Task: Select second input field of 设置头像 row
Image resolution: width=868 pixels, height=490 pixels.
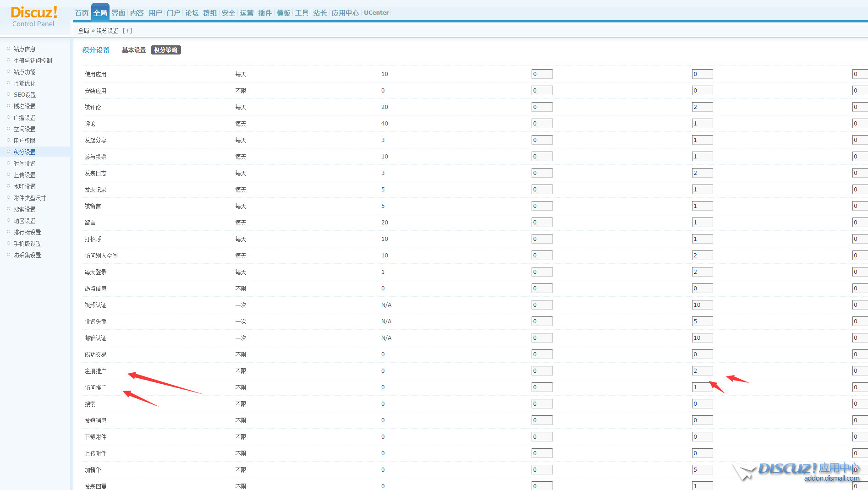Action: (702, 321)
